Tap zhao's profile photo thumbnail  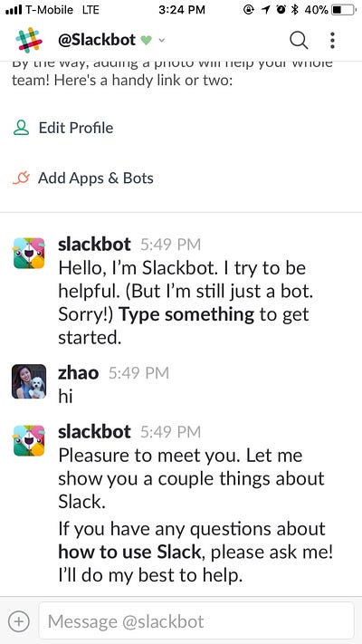click(29, 381)
